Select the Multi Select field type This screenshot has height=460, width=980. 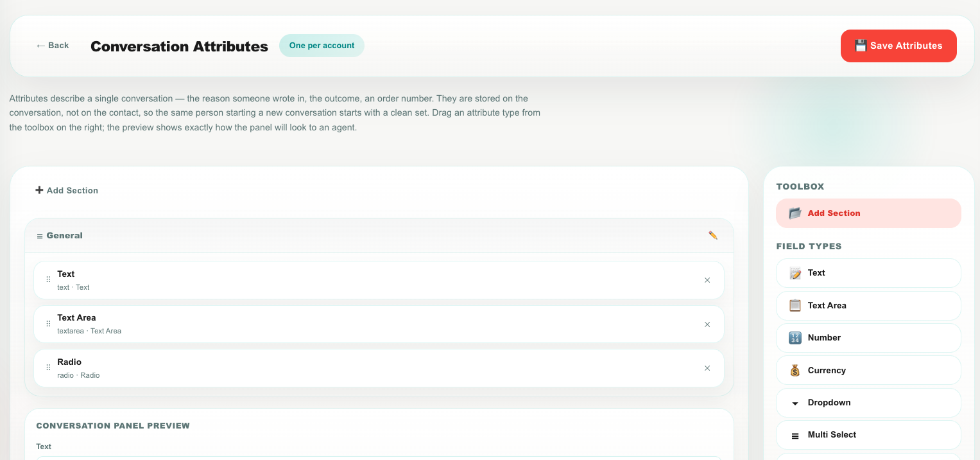[x=868, y=435]
